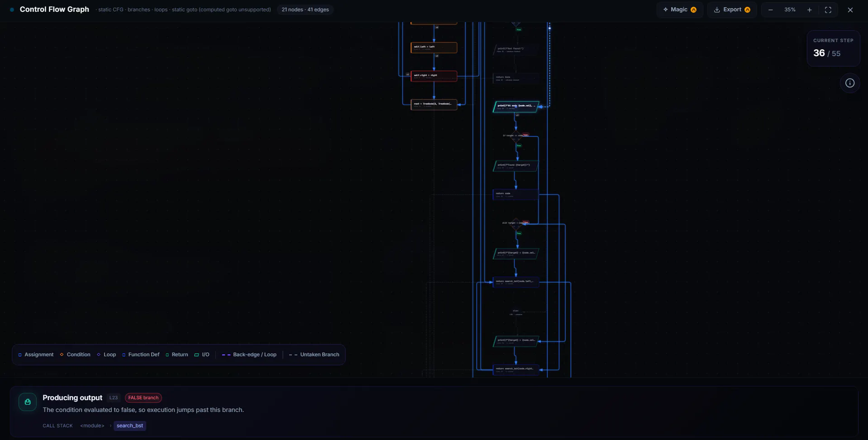Select the 'return search_bst(node.right' node
The image size is (868, 440).
click(515, 370)
